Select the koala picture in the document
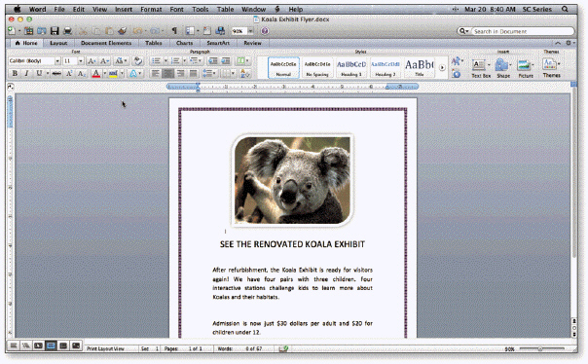 pyautogui.click(x=292, y=180)
